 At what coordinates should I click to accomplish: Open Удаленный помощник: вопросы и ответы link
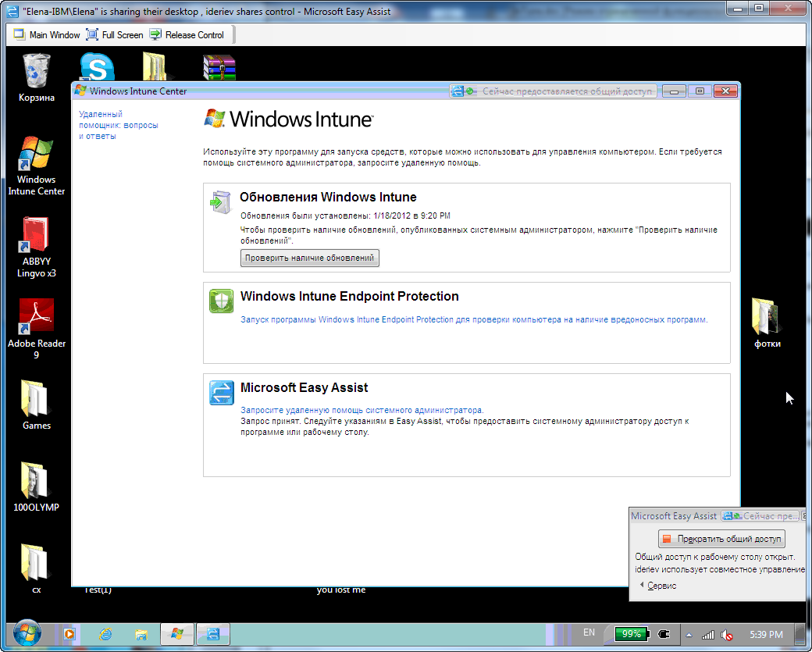[118, 125]
